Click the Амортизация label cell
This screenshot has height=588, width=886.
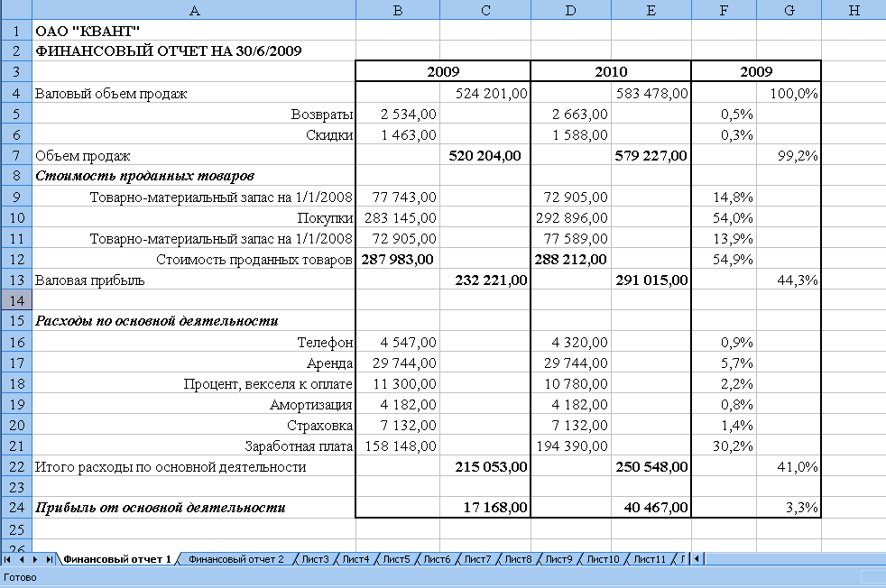click(x=194, y=404)
